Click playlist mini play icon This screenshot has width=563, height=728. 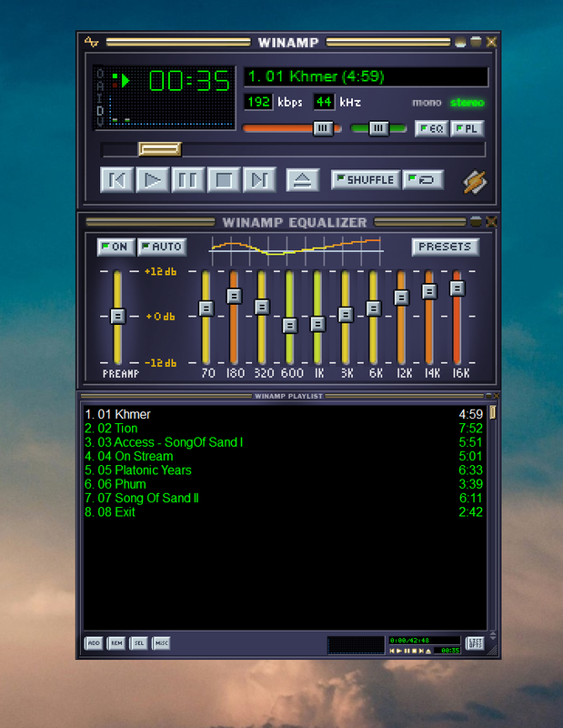tap(399, 651)
